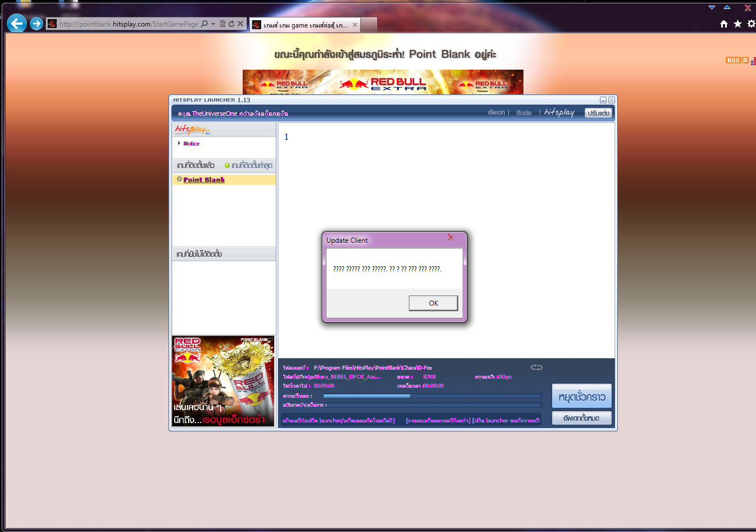
Task: Close the Hitsplay Launcher window
Action: [612, 100]
